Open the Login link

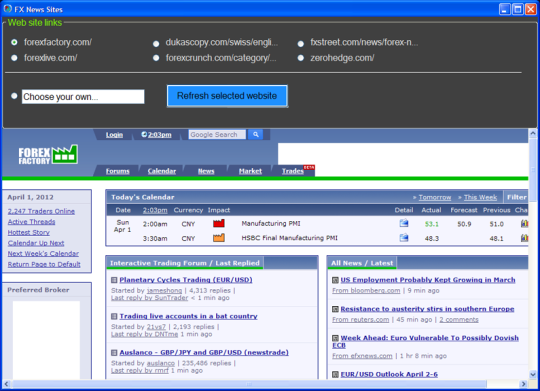114,135
